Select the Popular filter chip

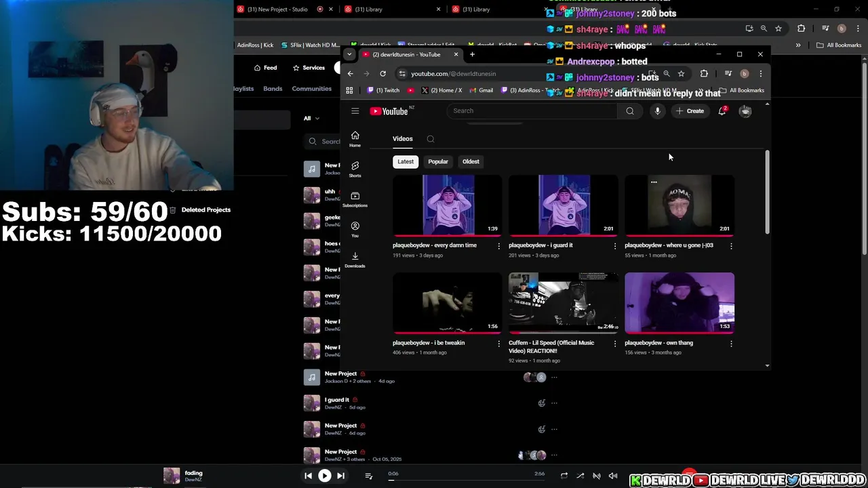click(x=438, y=162)
